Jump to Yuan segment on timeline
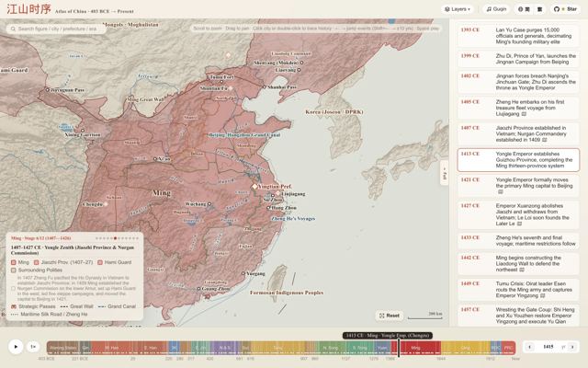 pyautogui.click(x=382, y=348)
